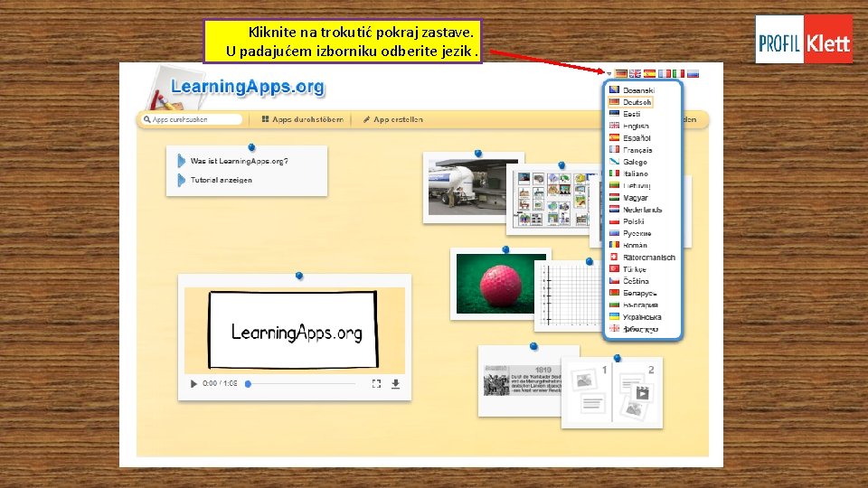This screenshot has height=488, width=868.
Task: Select Français from the language list
Action: point(630,150)
